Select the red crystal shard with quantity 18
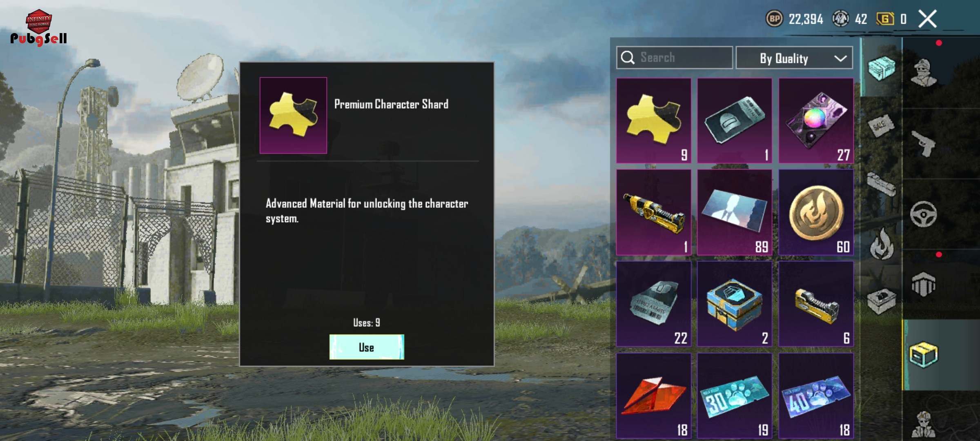The height and width of the screenshot is (441, 980). (x=654, y=396)
